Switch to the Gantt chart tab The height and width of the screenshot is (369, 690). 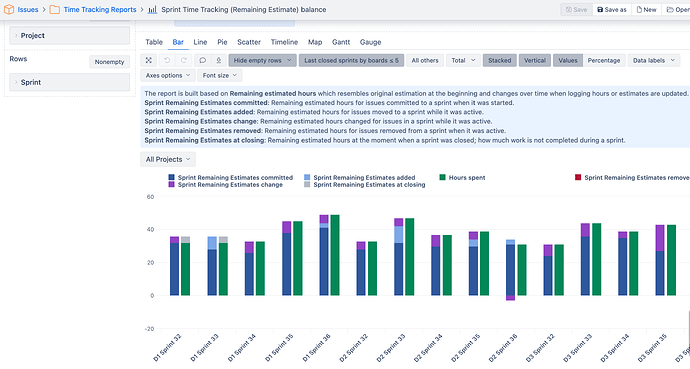pos(341,42)
